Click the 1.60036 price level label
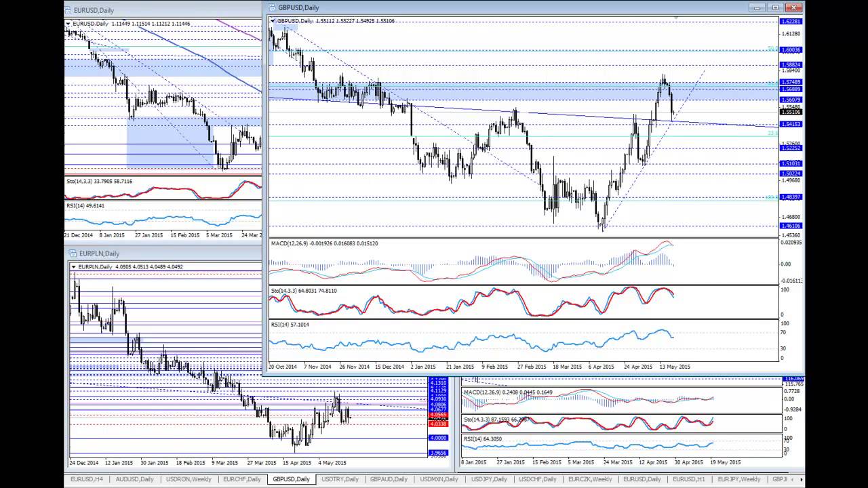 791,50
